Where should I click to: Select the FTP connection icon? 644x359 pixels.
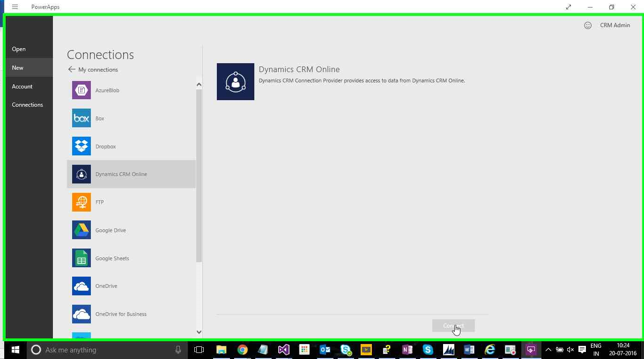tap(81, 202)
